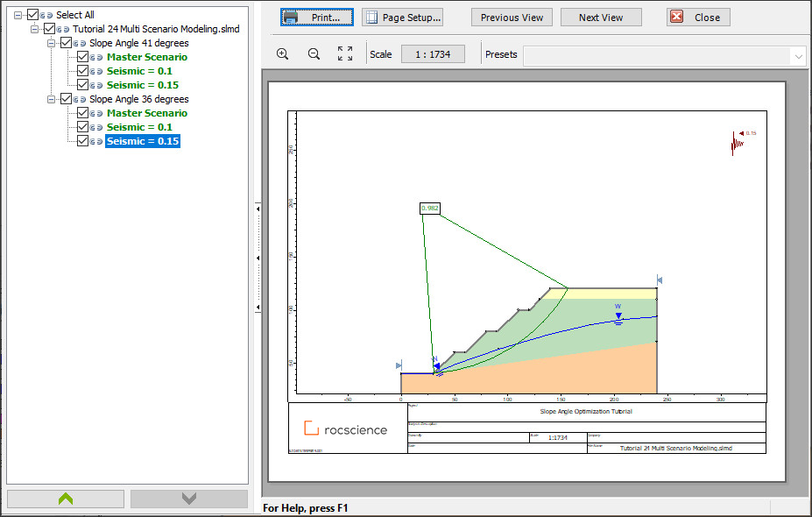Screen dimensions: 812x517
Task: Collapse the Slope Angle 41 degrees node
Action: [51, 43]
